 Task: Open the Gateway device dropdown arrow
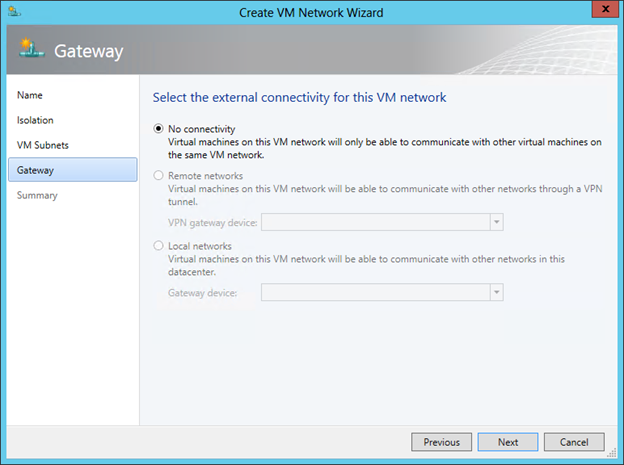(x=496, y=292)
